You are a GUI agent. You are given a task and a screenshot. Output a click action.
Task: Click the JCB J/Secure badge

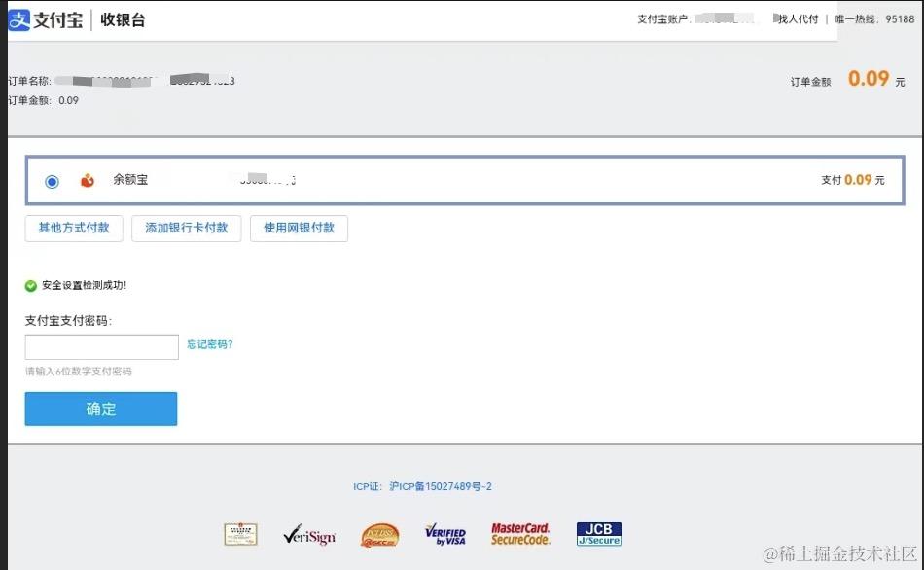pyautogui.click(x=597, y=533)
